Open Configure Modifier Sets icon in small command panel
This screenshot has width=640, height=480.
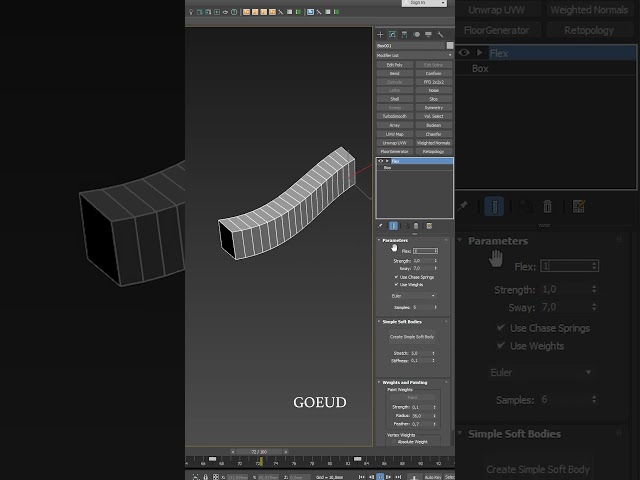(x=429, y=226)
